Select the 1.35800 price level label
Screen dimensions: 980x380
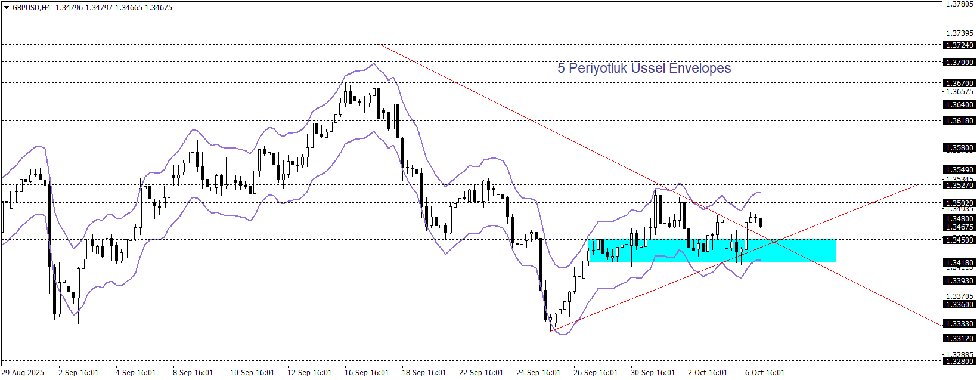[x=959, y=148]
